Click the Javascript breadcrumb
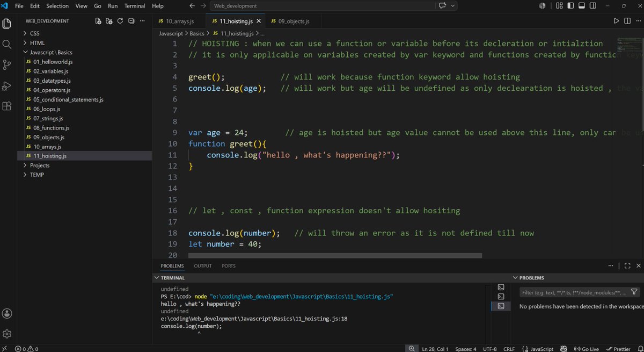 (171, 33)
